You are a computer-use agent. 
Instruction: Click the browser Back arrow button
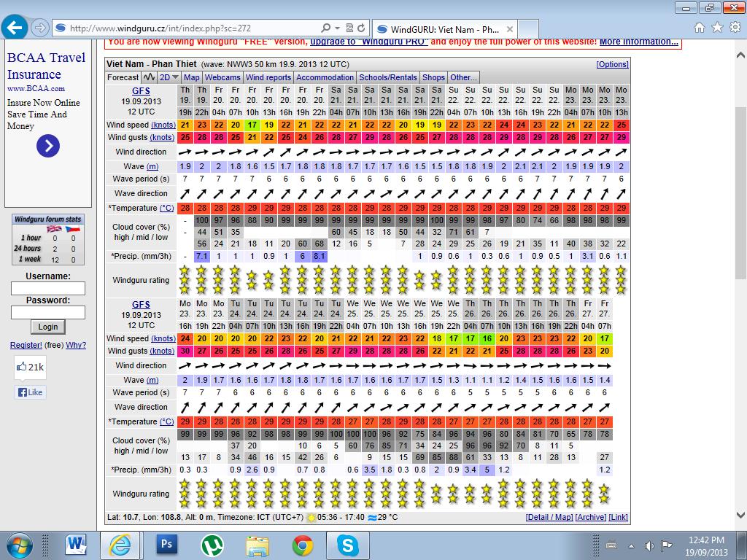tap(16, 28)
